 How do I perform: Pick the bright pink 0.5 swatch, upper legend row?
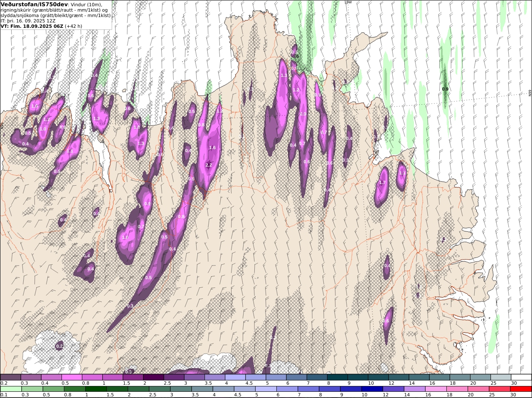pos(71,377)
